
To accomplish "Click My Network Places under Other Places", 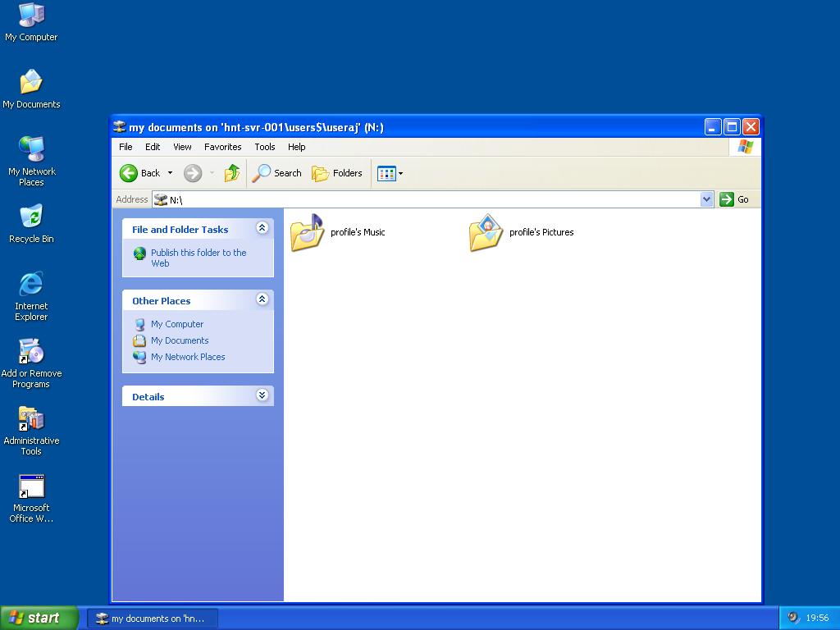I will [187, 357].
